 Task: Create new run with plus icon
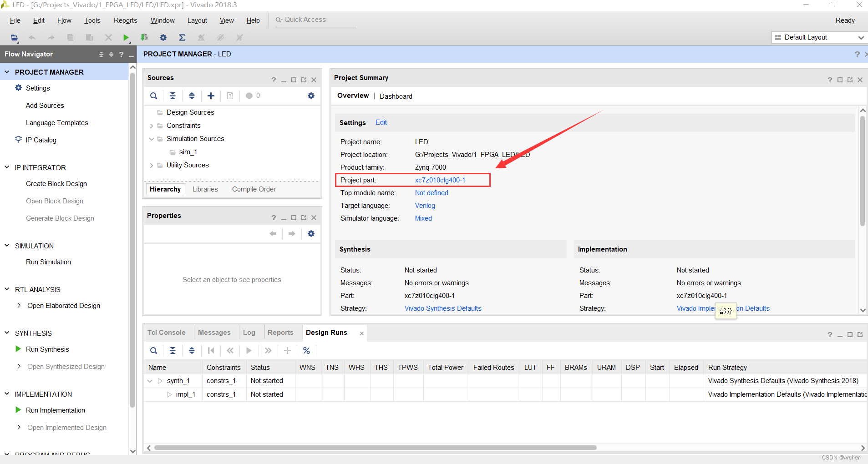tap(287, 351)
